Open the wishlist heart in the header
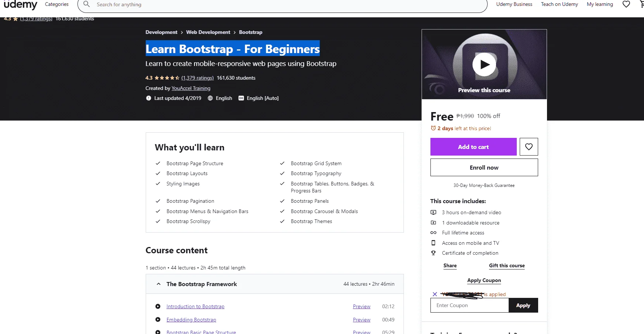 point(626,4)
